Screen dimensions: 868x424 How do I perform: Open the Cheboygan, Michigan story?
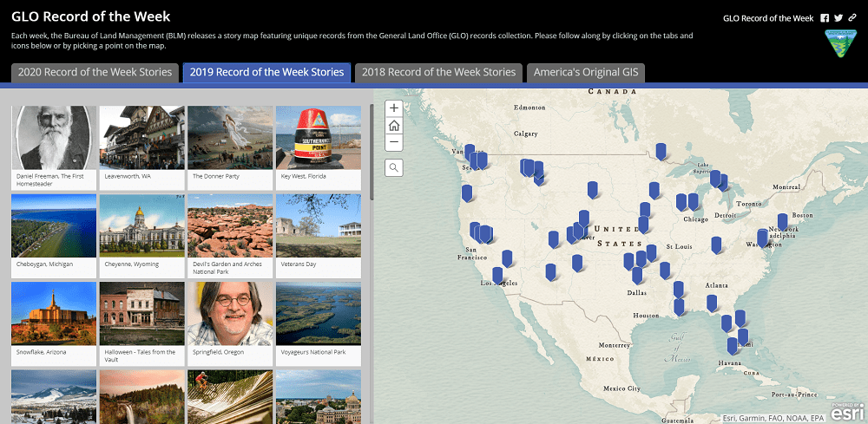(x=54, y=236)
